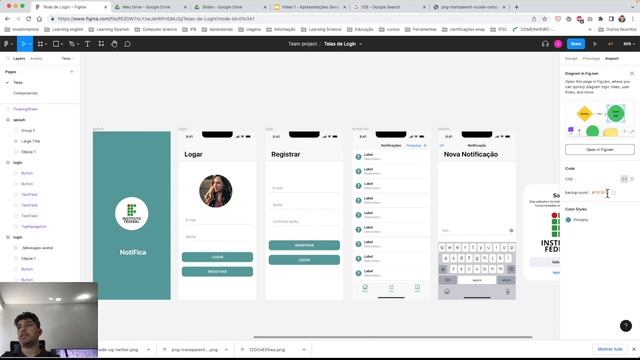Search layers with magnifier icon
Screen dimensions: 640x360
point(7,58)
